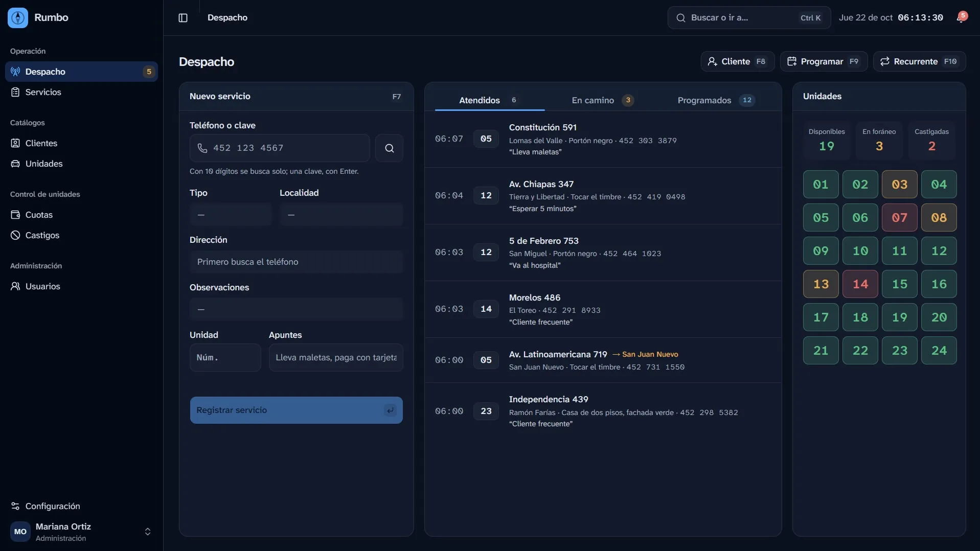Click the En foráneo 3 counter
980x551 pixels.
coord(879,140)
